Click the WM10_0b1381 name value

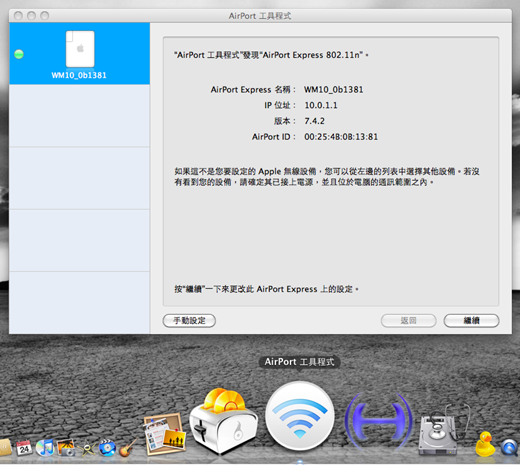[333, 90]
